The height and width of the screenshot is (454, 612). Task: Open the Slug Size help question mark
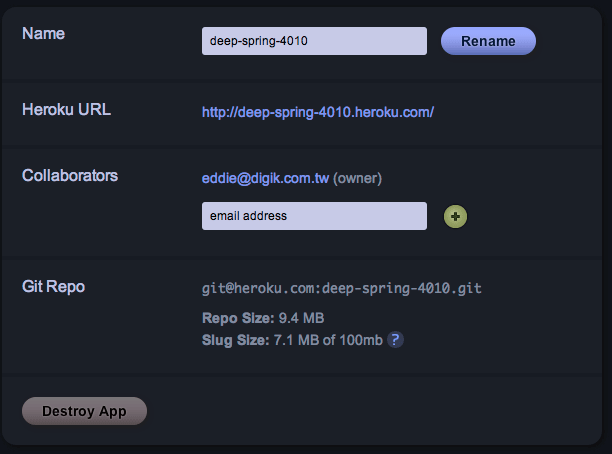pyautogui.click(x=396, y=340)
